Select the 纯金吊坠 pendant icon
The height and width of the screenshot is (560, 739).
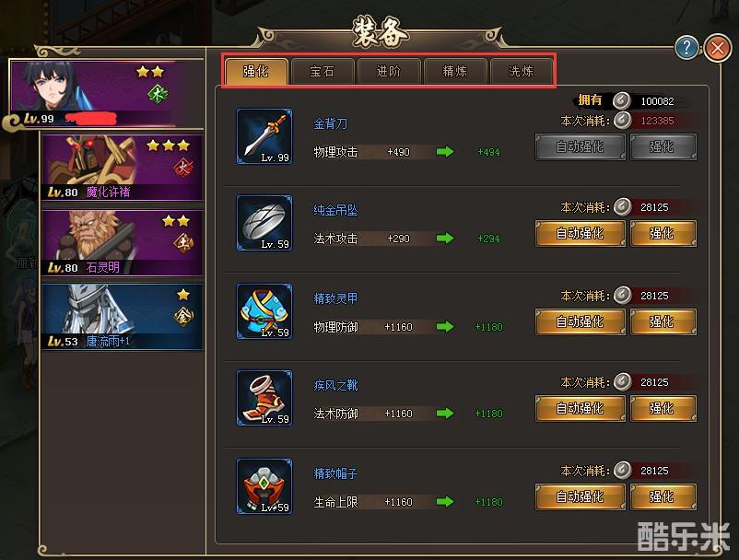click(x=264, y=223)
